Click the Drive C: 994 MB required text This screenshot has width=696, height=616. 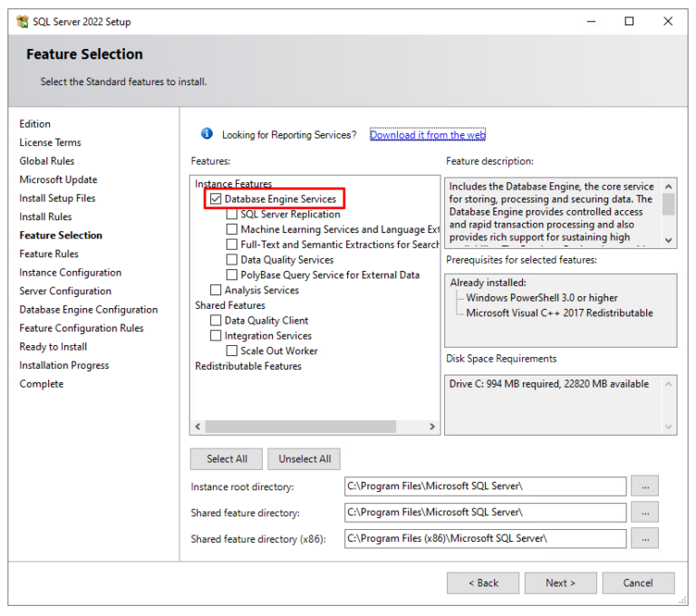click(x=548, y=384)
